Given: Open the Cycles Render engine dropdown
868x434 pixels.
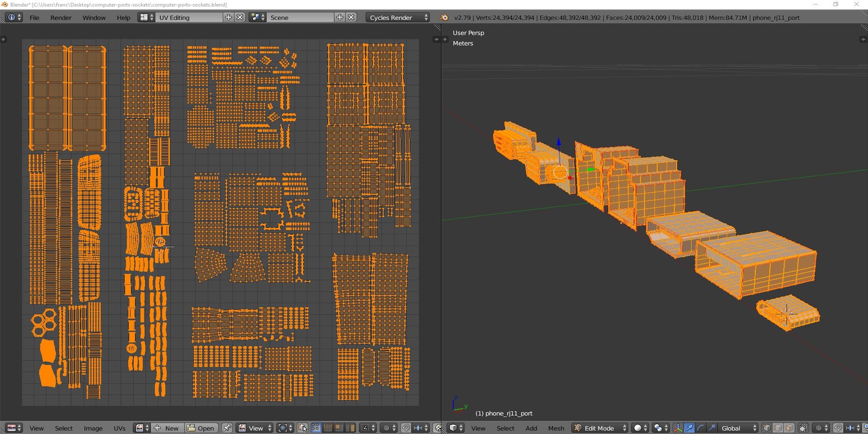Looking at the screenshot, I should coord(398,18).
